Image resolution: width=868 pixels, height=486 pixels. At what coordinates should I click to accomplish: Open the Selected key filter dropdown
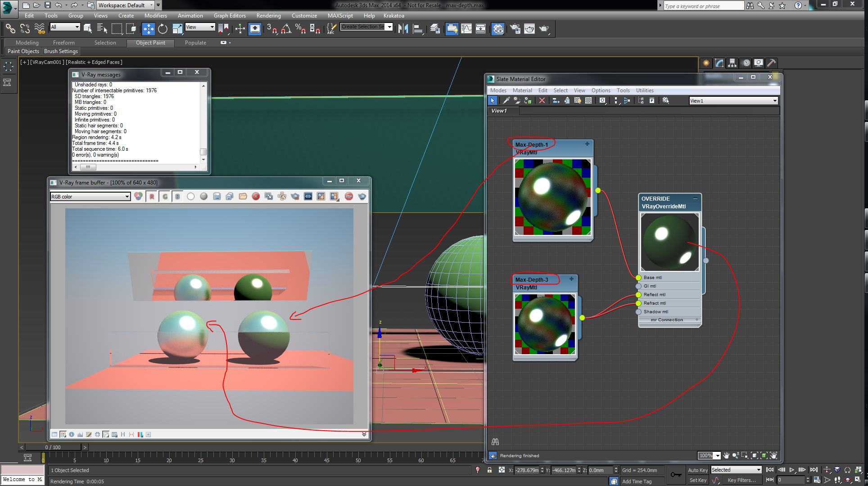(736, 470)
